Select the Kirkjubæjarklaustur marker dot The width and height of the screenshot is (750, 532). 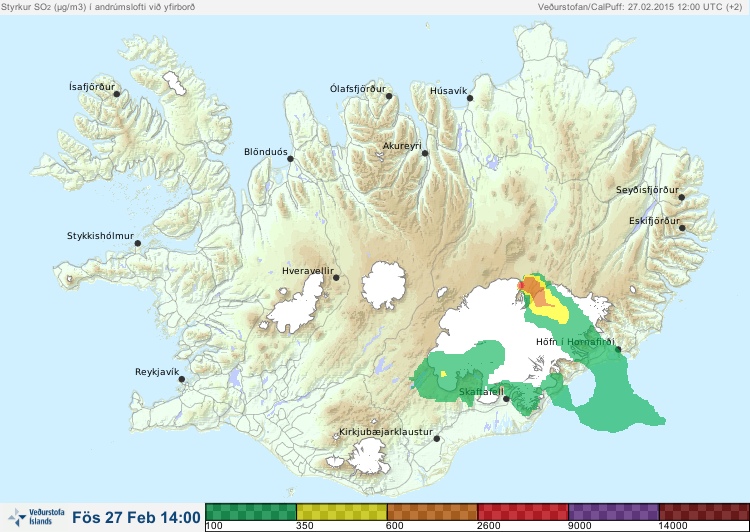437,438
